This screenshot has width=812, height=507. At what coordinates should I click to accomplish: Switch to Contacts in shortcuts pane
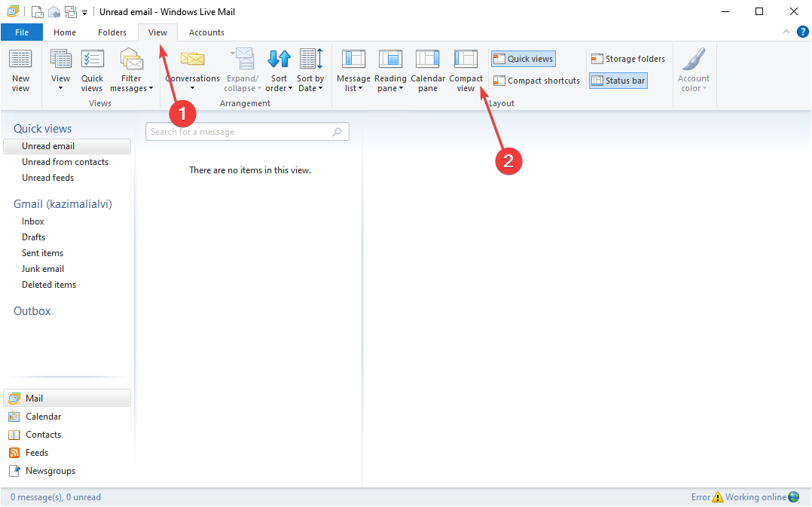coord(35,435)
